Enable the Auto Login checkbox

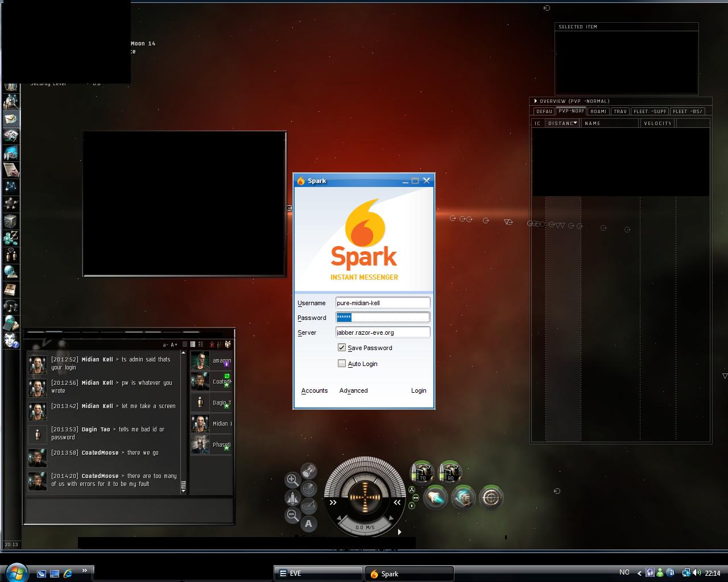click(x=342, y=363)
